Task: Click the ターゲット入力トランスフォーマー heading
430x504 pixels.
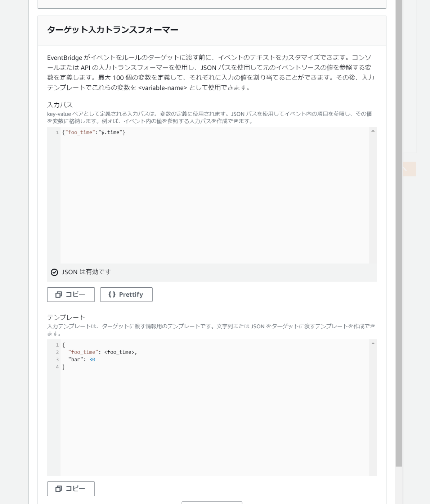Action: click(113, 30)
